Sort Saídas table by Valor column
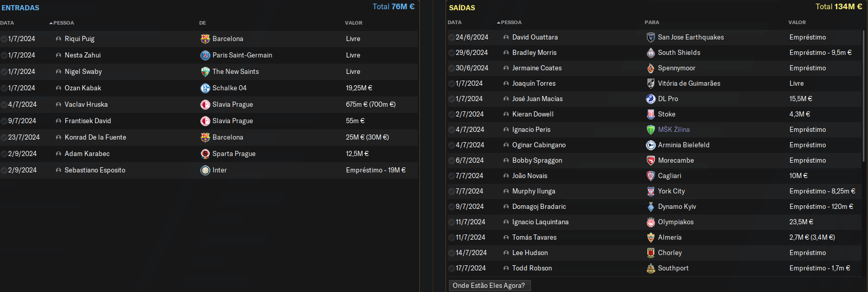 point(797,23)
